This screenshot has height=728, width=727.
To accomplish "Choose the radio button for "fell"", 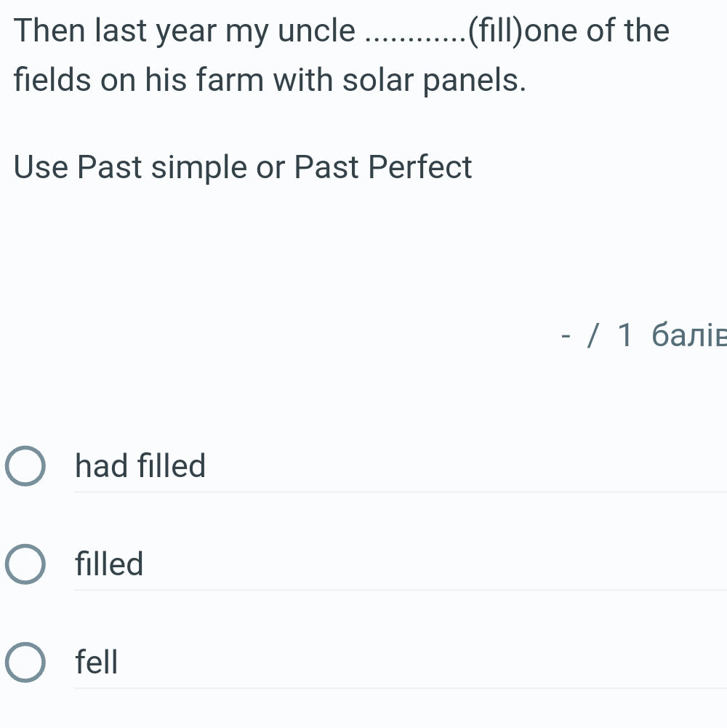I will pyautogui.click(x=25, y=663).
